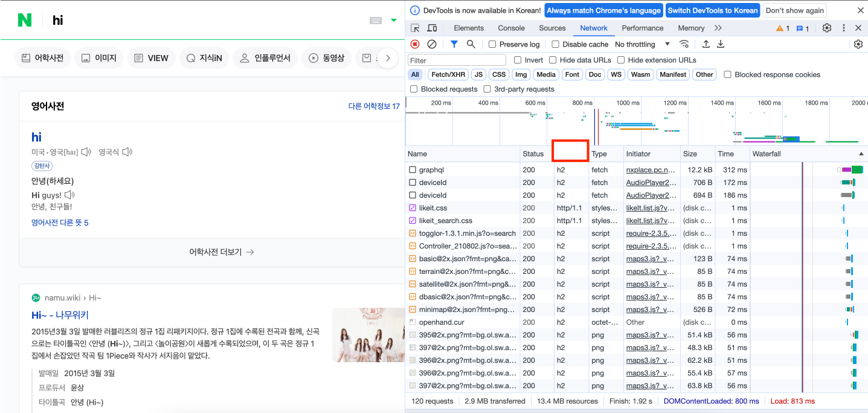Go to the 인플루언서 search tab

265,58
